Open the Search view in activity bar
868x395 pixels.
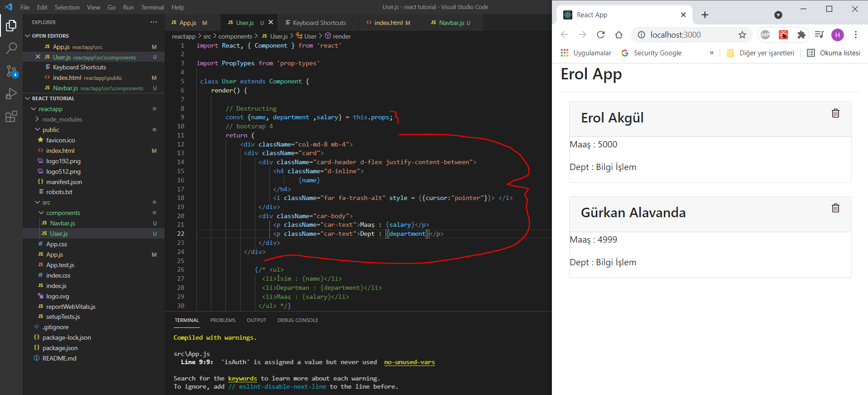pos(11,48)
